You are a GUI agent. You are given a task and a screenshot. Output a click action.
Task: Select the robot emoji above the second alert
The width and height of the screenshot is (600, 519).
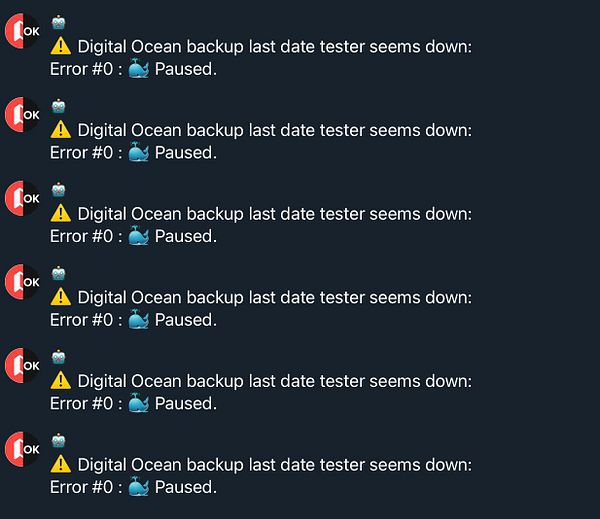pos(59,106)
